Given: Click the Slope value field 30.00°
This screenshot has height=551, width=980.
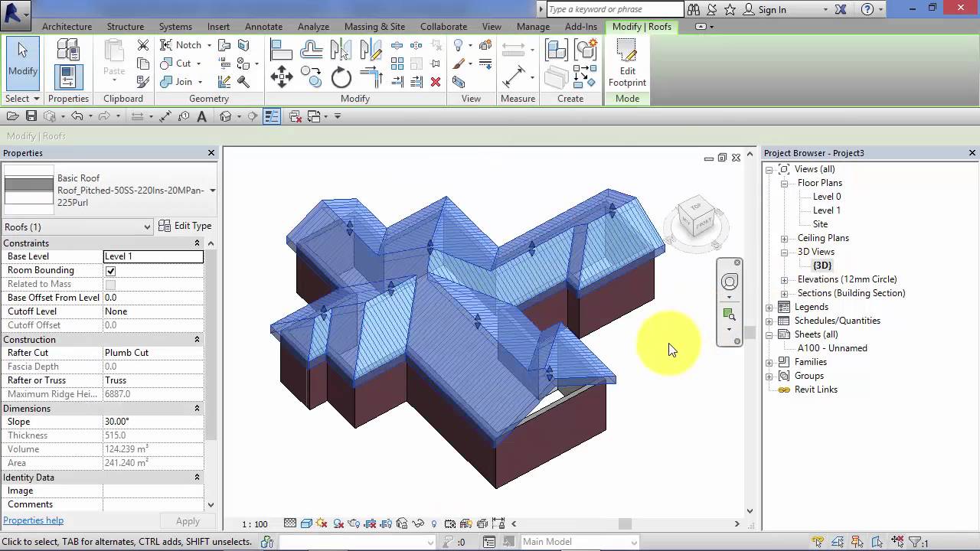Looking at the screenshot, I should point(153,422).
